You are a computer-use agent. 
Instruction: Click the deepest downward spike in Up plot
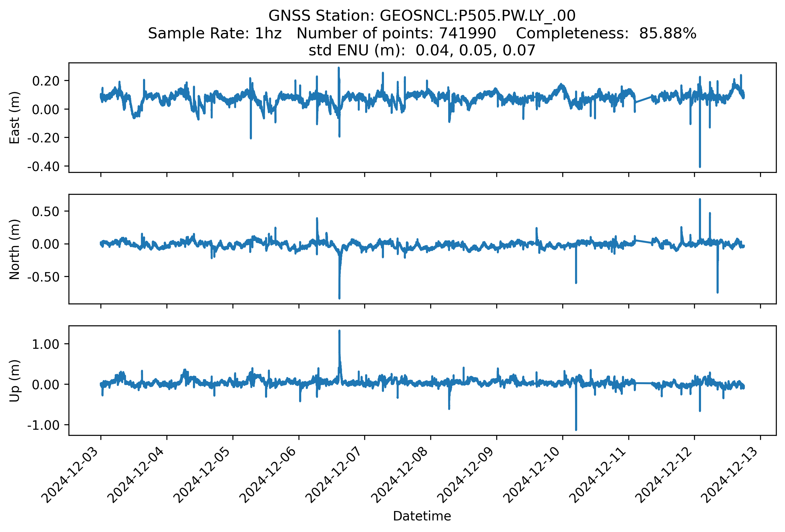[x=576, y=428]
